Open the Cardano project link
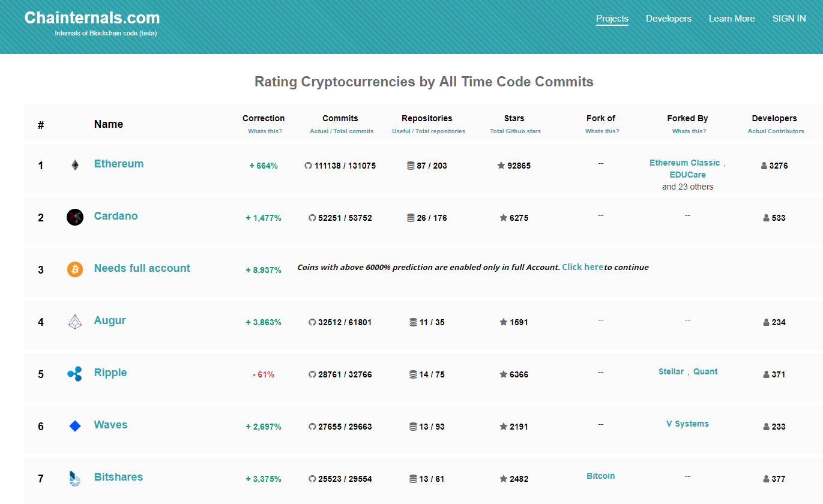Screen dimensions: 823x504 coord(116,216)
